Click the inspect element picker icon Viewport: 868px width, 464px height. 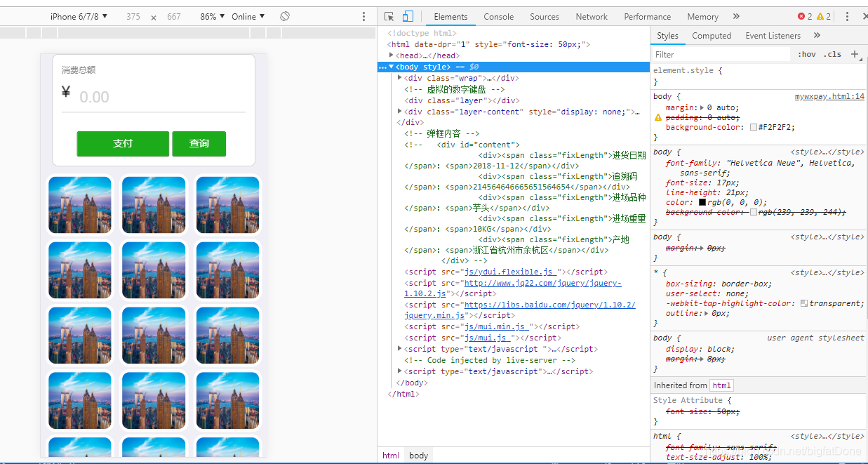click(x=389, y=16)
